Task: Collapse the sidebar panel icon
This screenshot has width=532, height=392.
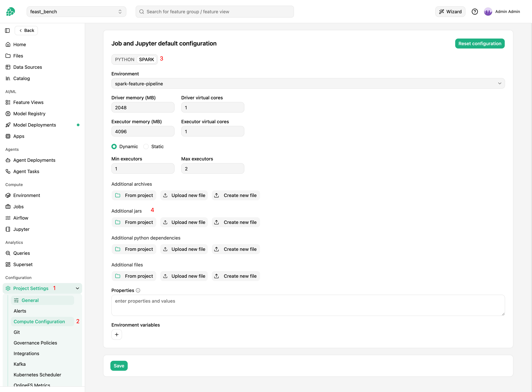Action: (x=7, y=30)
